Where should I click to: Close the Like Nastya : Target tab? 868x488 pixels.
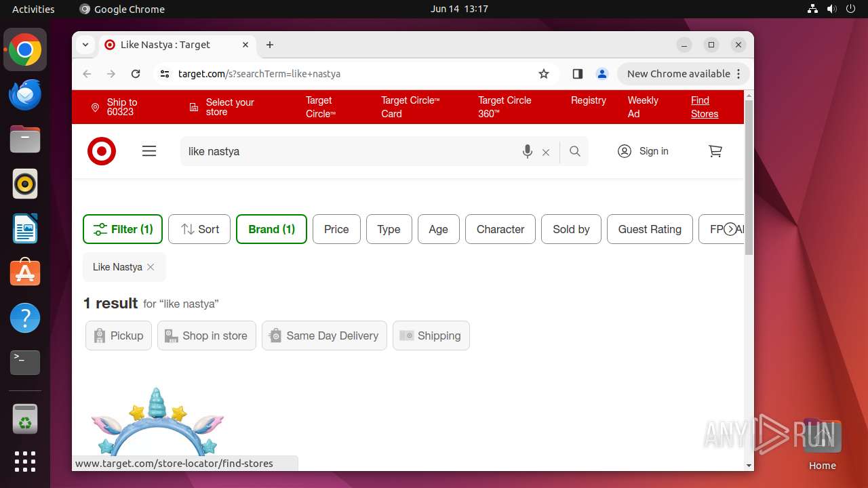click(x=245, y=45)
